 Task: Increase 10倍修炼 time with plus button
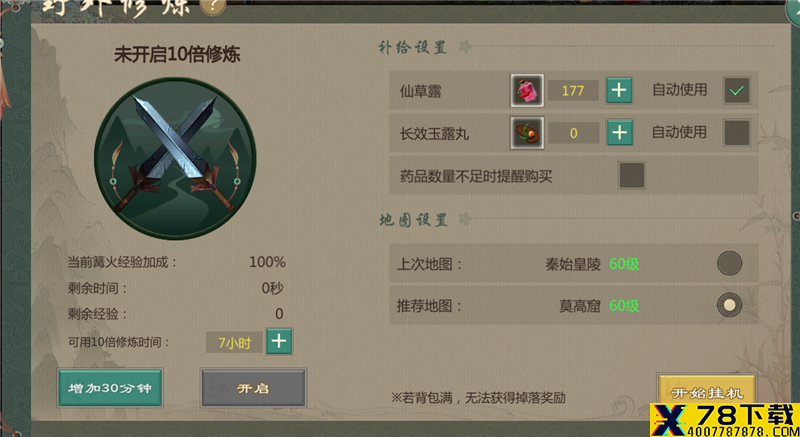click(279, 342)
